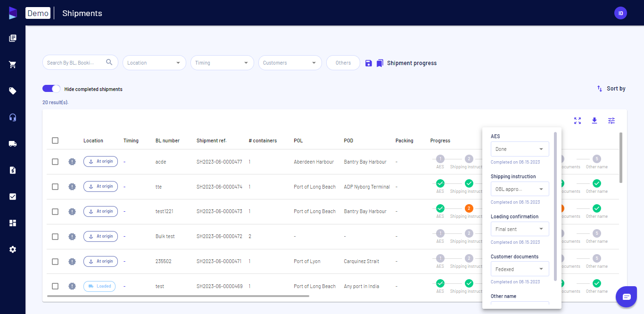Open the checklist tasks sidebar icon

(x=13, y=197)
